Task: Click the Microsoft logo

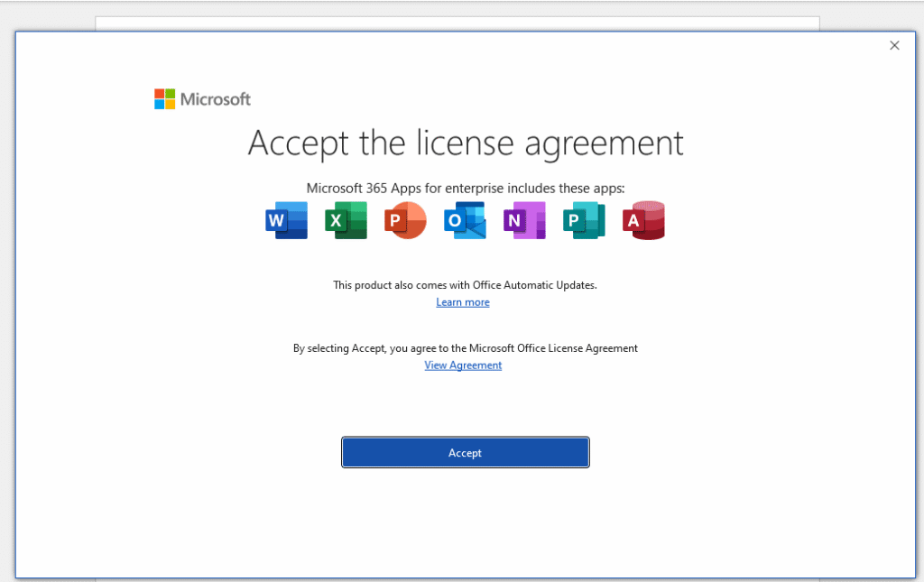Action: [202, 99]
